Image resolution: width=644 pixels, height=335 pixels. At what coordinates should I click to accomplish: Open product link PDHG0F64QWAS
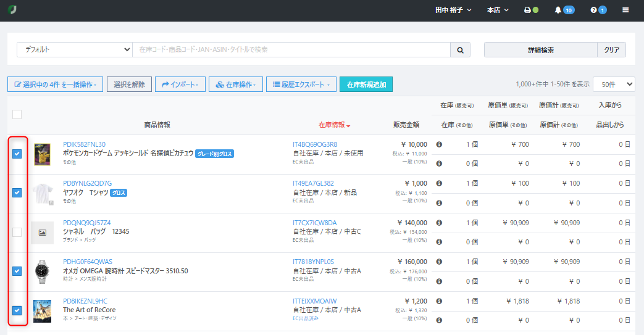point(88,262)
